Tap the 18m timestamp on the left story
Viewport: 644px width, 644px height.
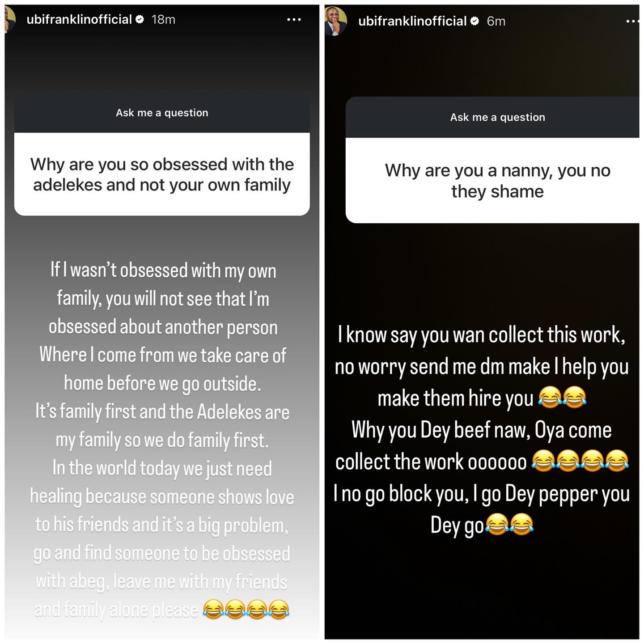point(163,19)
